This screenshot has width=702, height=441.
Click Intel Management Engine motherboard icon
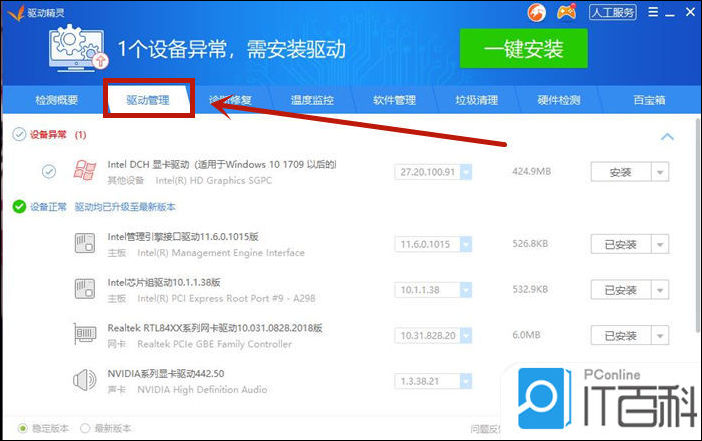tap(85, 243)
